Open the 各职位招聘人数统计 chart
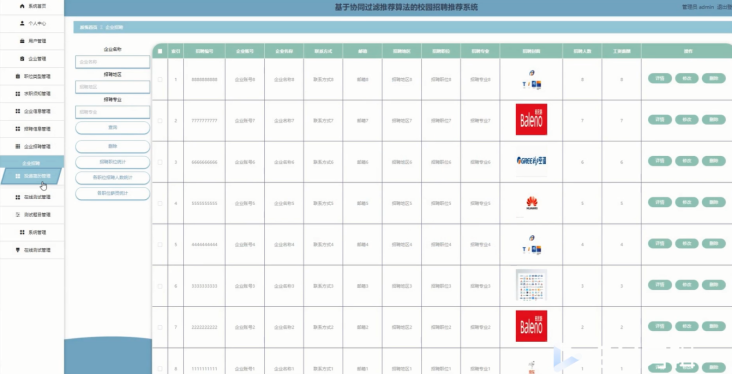Viewport: 732px width, 375px height. [x=113, y=178]
